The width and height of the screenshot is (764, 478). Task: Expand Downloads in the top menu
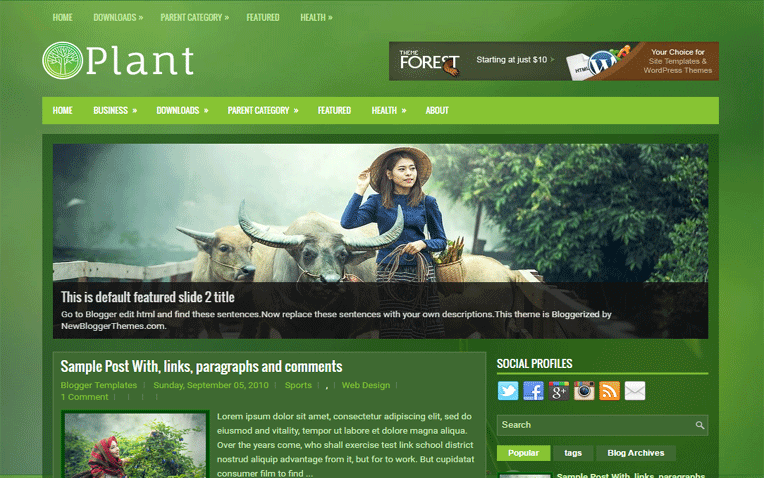click(118, 18)
